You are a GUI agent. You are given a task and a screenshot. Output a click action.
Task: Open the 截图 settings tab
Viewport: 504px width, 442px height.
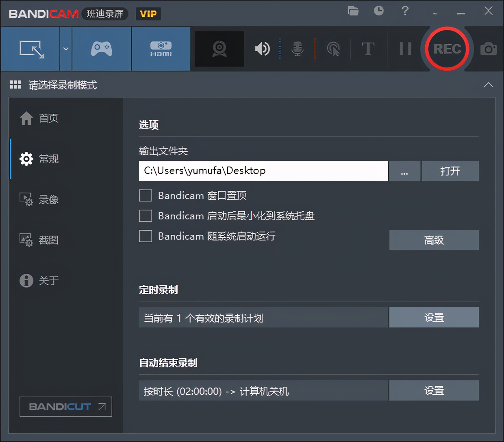click(48, 240)
